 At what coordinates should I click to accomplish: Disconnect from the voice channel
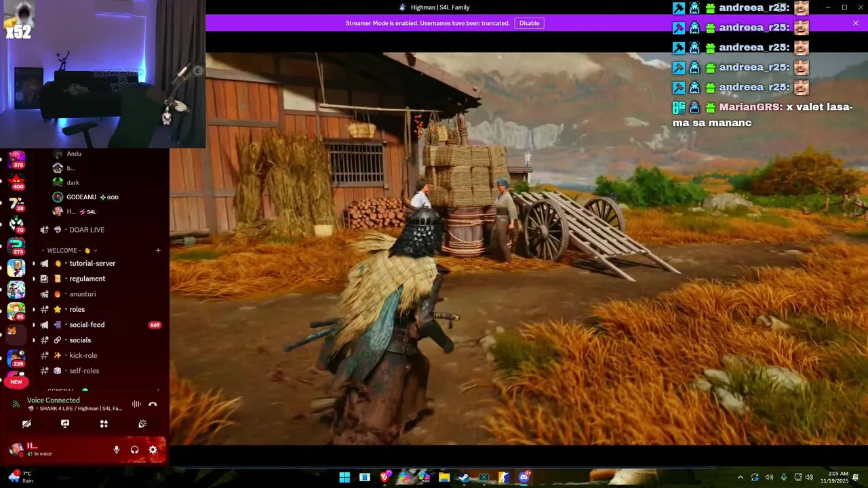click(x=153, y=404)
